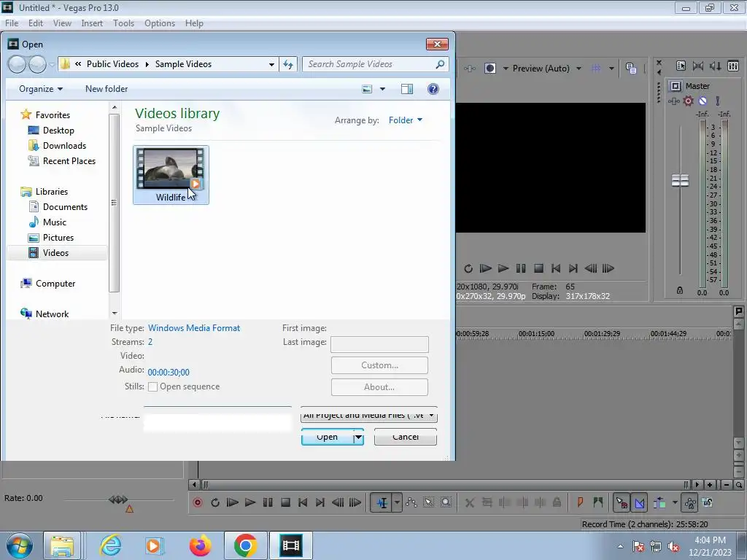Click Pause in the video preview window
The width and height of the screenshot is (747, 560).
pos(521,268)
